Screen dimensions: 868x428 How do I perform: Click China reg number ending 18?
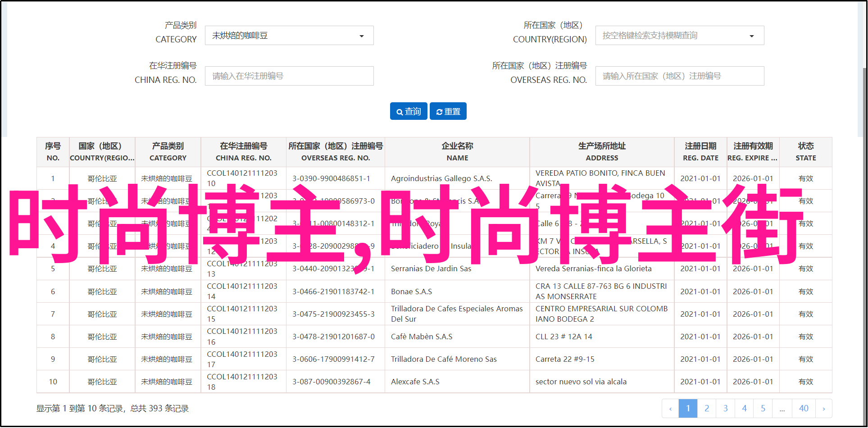(x=242, y=382)
